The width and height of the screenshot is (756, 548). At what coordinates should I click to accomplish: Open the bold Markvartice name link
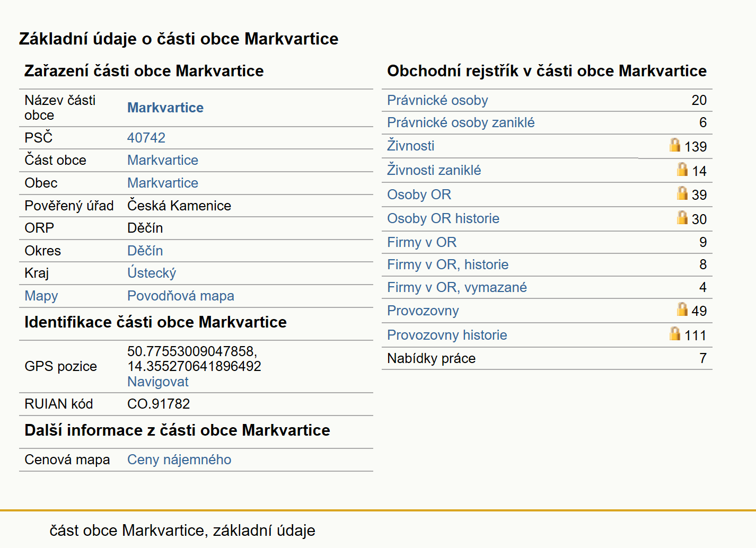[165, 108]
